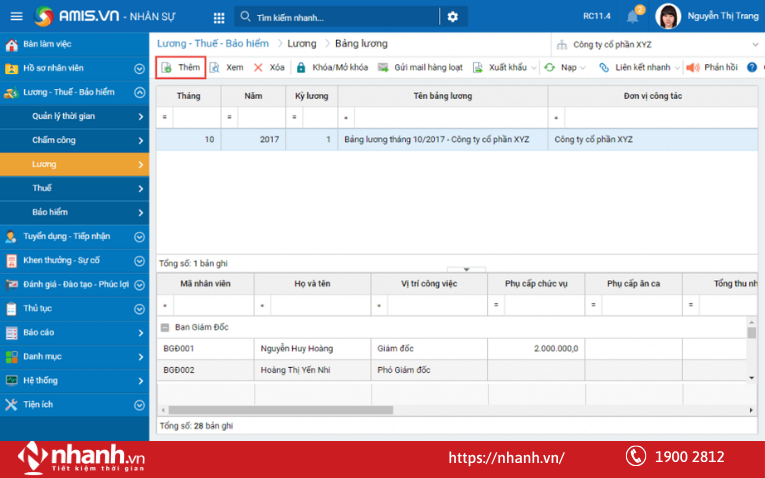Open the Xuất khẩu export dropdown
765x478 pixels.
coord(532,68)
